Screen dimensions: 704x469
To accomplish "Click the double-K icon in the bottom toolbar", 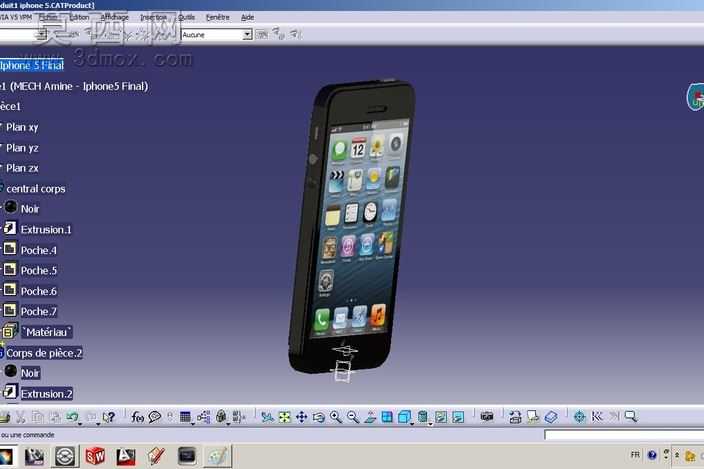I will pos(597,417).
